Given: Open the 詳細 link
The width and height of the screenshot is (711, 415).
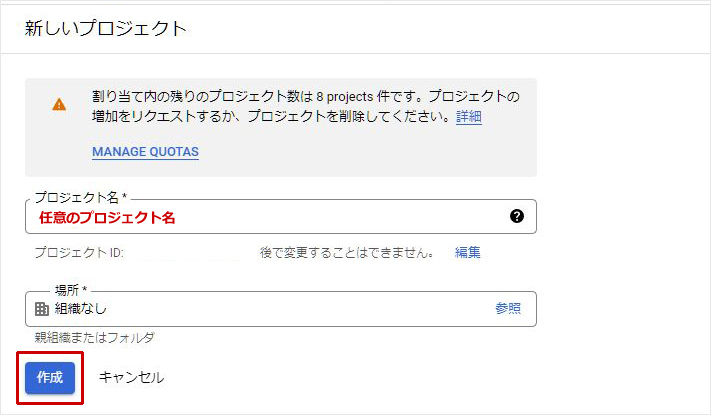Looking at the screenshot, I should [x=469, y=117].
